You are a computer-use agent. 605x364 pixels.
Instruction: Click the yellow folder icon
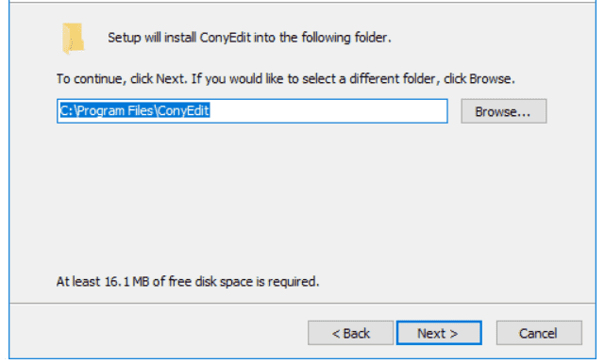click(x=74, y=38)
